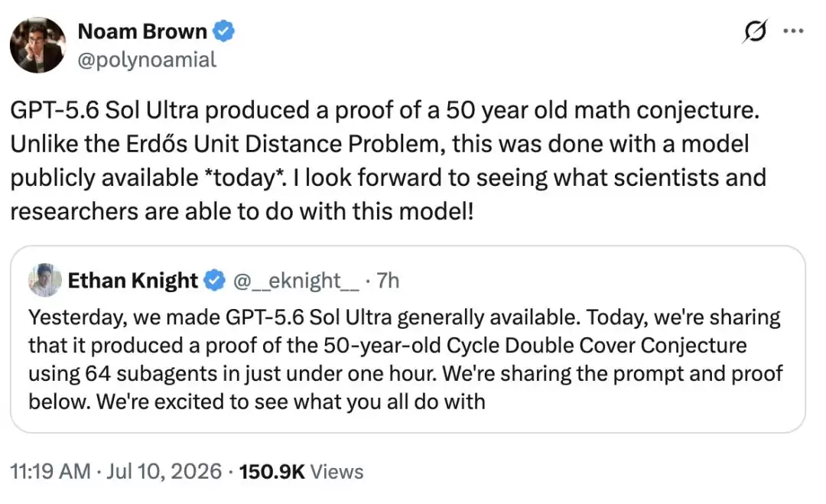Viewport: 826px width, 504px height.
Task: Open the three-dot more options menu
Action: click(793, 31)
